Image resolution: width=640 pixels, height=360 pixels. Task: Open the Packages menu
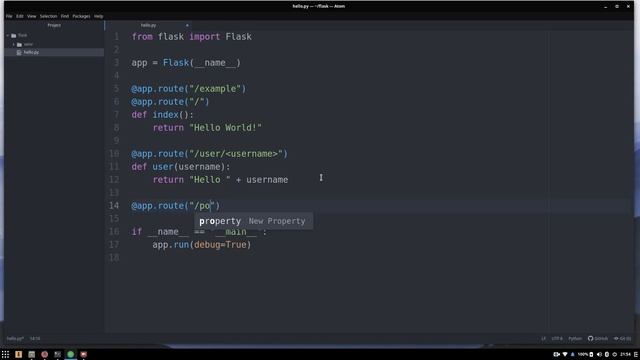pyautogui.click(x=81, y=16)
